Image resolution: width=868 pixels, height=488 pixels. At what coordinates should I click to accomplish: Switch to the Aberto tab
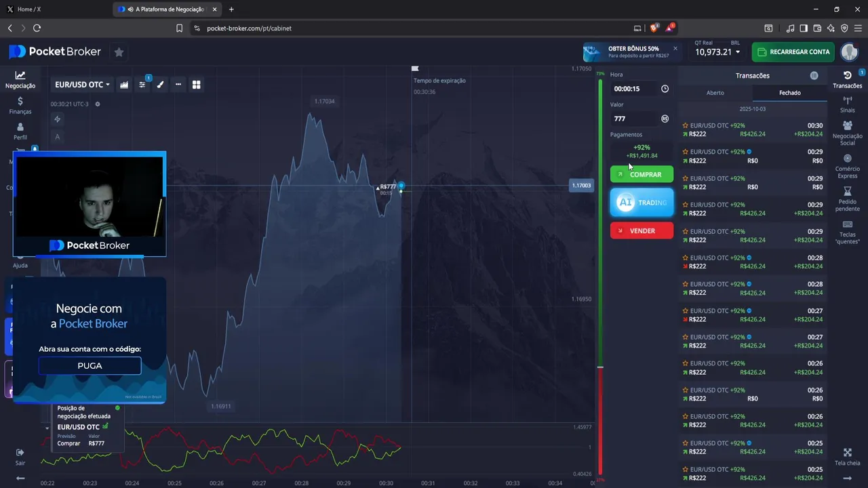[715, 93]
